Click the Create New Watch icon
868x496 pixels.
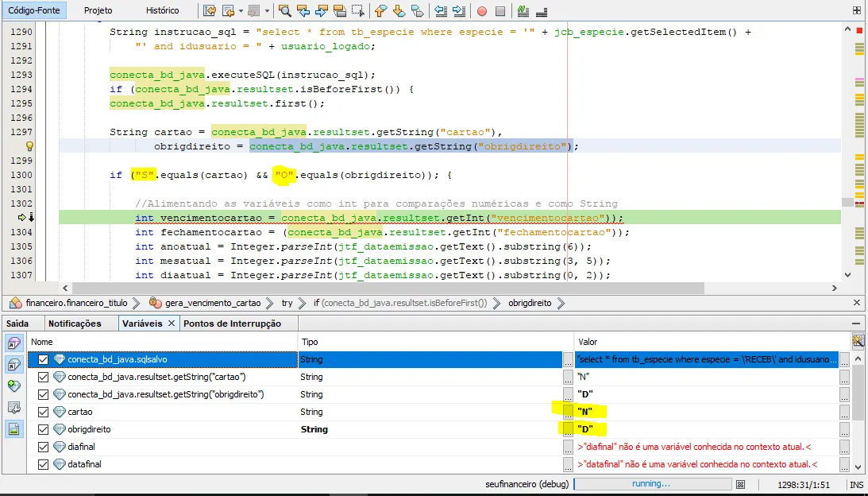[x=14, y=386]
